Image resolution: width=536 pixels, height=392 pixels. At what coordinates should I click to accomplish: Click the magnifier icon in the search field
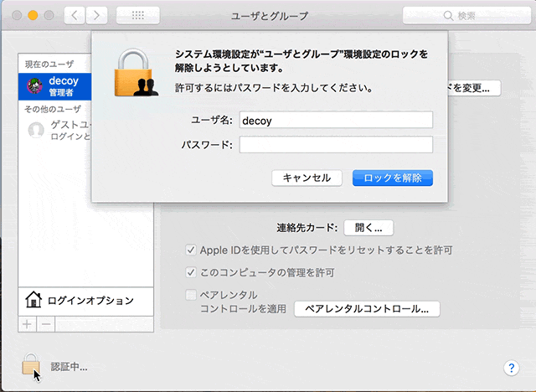[448, 16]
